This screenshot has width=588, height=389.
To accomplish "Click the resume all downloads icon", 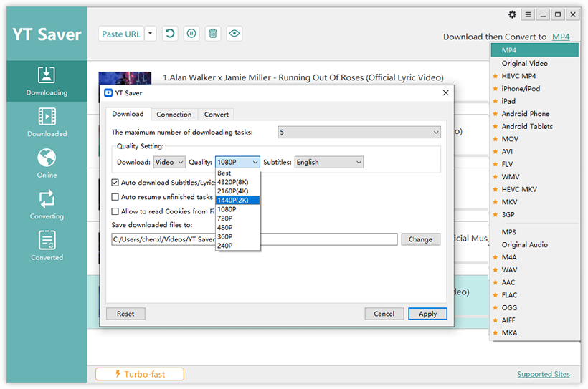I will (170, 34).
